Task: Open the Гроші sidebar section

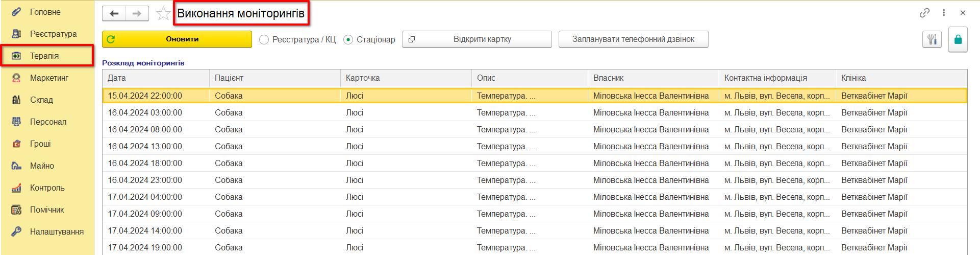Action: 40,144
